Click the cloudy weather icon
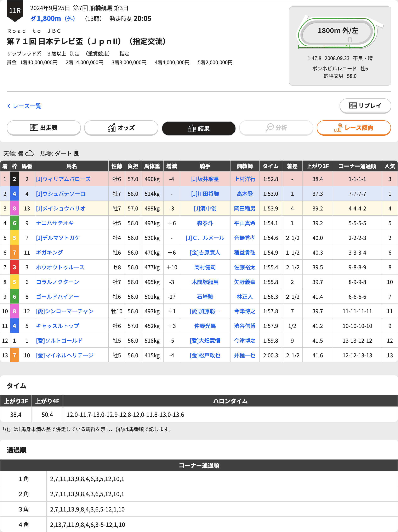This screenshot has width=398, height=532. (29, 153)
